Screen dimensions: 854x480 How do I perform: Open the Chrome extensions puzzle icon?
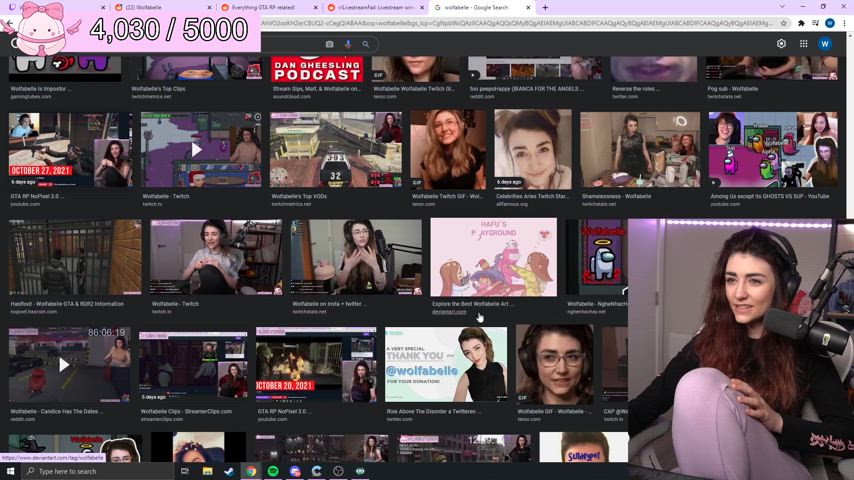(x=801, y=23)
